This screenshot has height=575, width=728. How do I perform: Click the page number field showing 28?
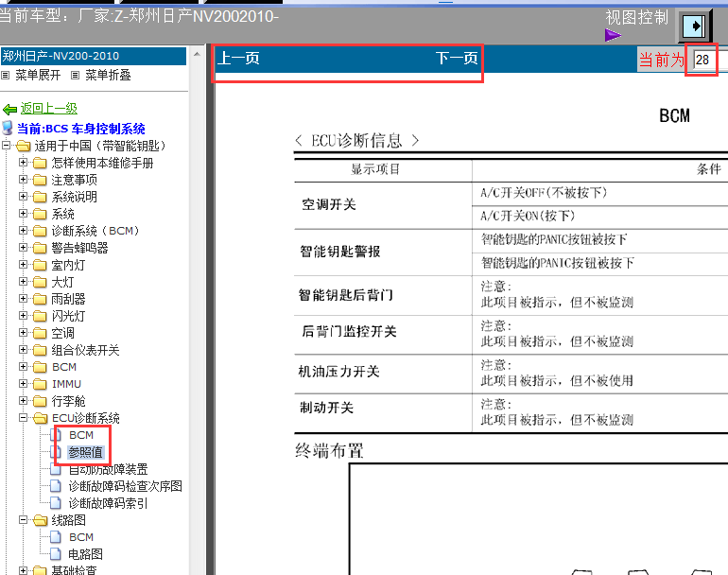coord(710,60)
